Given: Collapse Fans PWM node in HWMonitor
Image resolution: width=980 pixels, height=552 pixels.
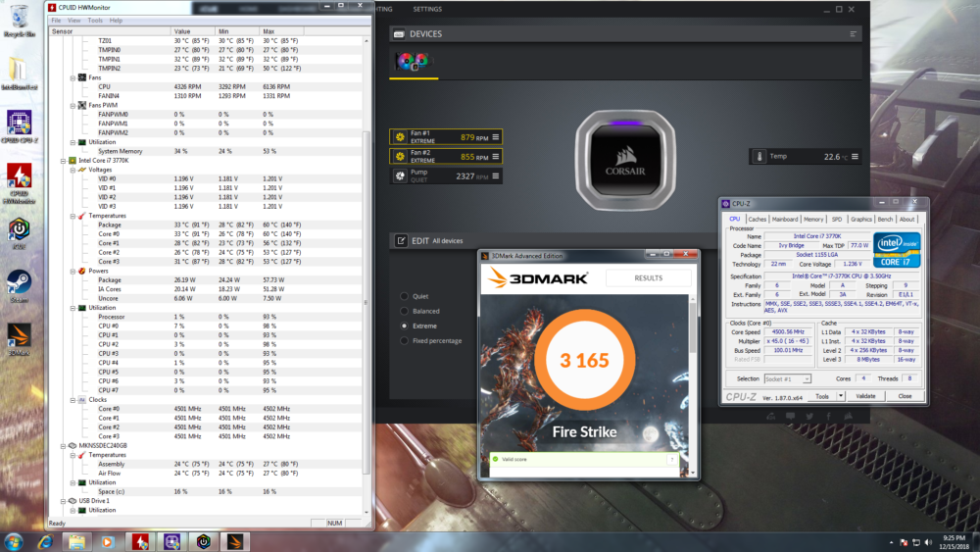Looking at the screenshot, I should (73, 106).
